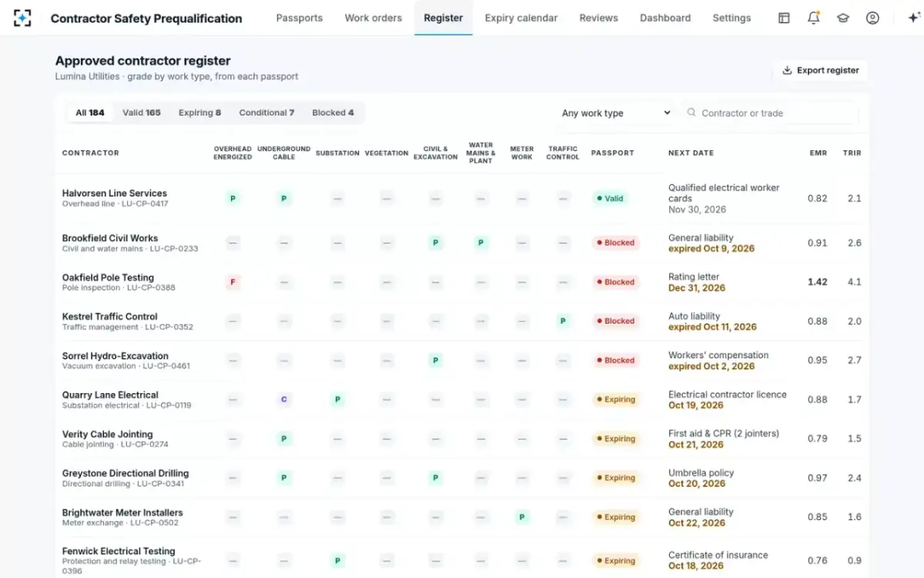This screenshot has height=578, width=924.
Task: Click the EMR column header
Action: pyautogui.click(x=818, y=153)
